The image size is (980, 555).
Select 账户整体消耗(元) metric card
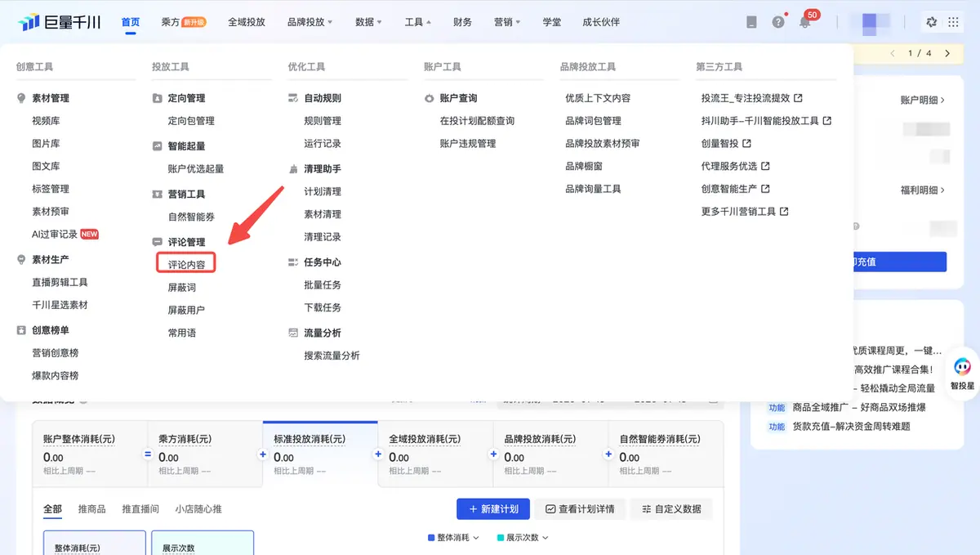(x=90, y=454)
